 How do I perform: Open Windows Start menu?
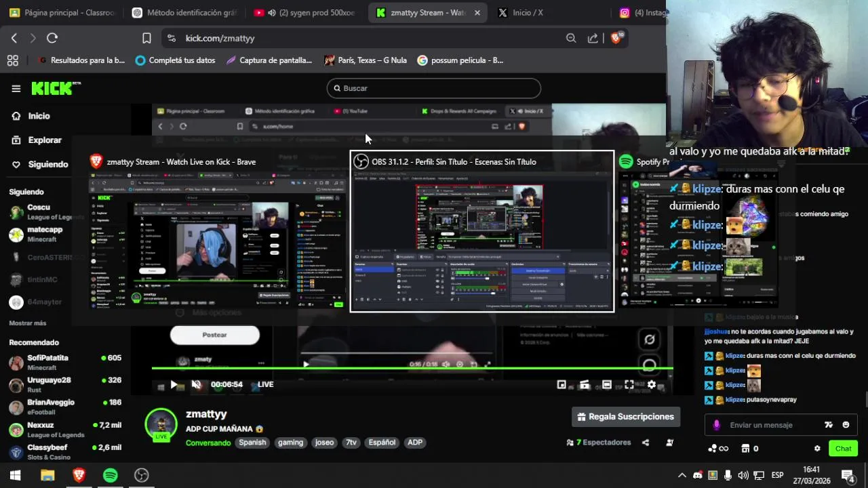16,475
